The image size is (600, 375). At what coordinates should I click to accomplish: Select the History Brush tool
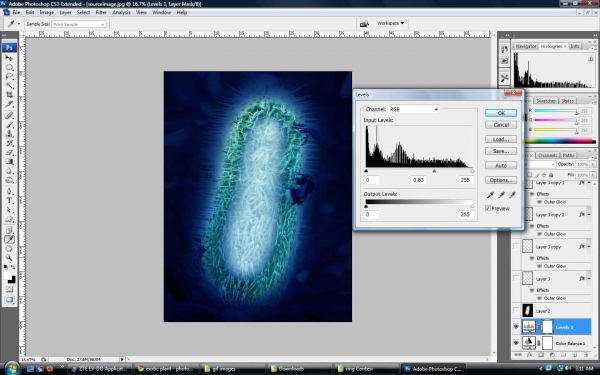[x=9, y=143]
